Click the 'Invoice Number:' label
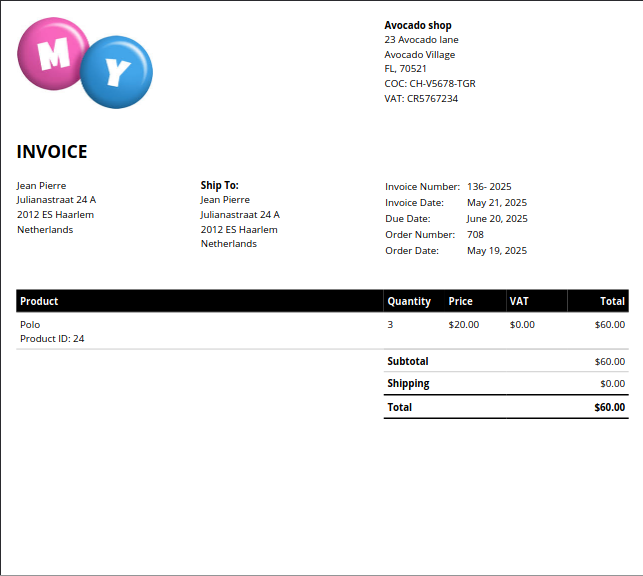The image size is (643, 576). [x=422, y=187]
